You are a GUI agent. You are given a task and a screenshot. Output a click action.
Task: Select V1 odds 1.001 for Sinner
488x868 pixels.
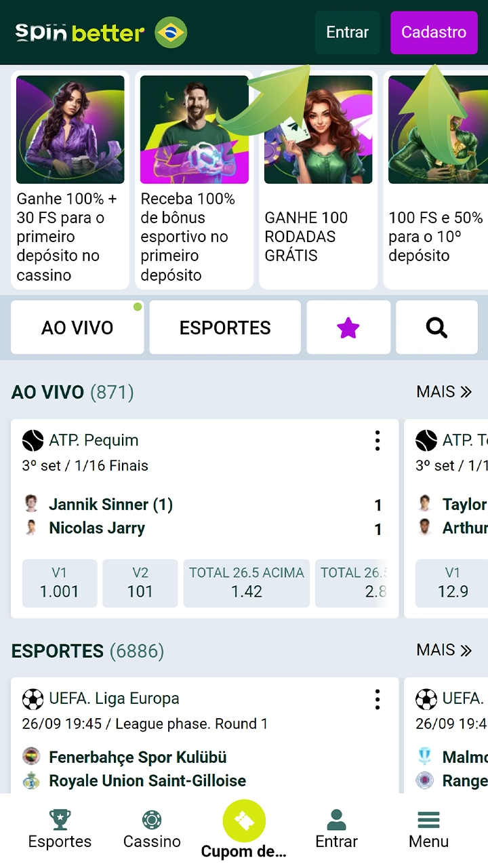pyautogui.click(x=60, y=583)
